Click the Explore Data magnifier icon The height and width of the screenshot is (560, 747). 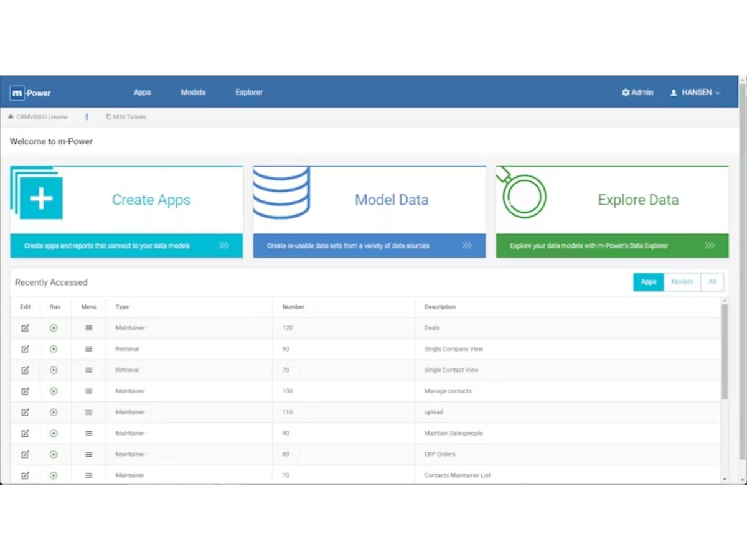522,194
